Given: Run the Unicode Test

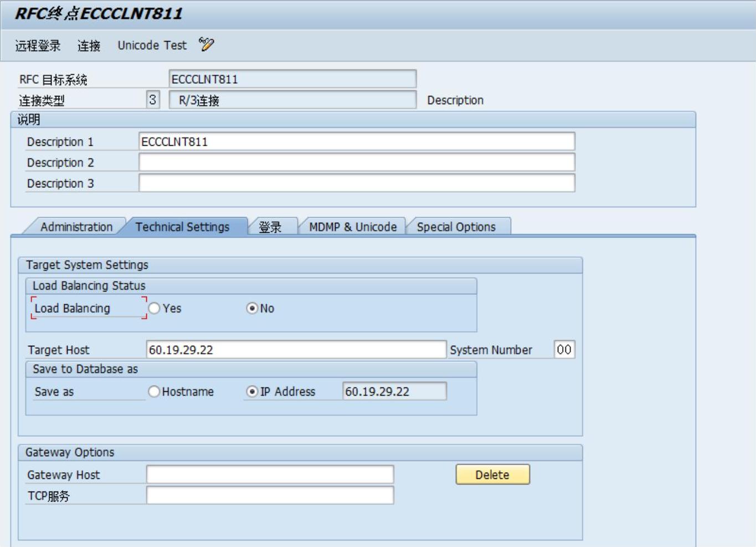Looking at the screenshot, I should point(152,45).
